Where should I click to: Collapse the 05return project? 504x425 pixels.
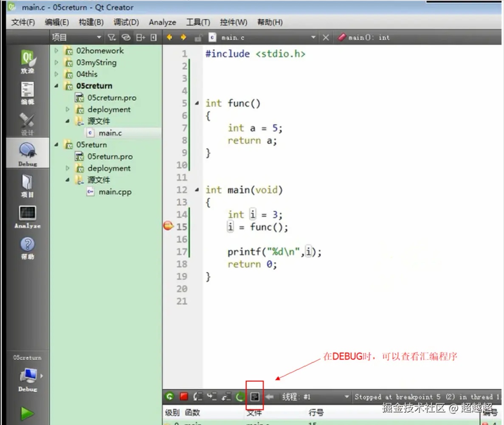tap(56, 145)
